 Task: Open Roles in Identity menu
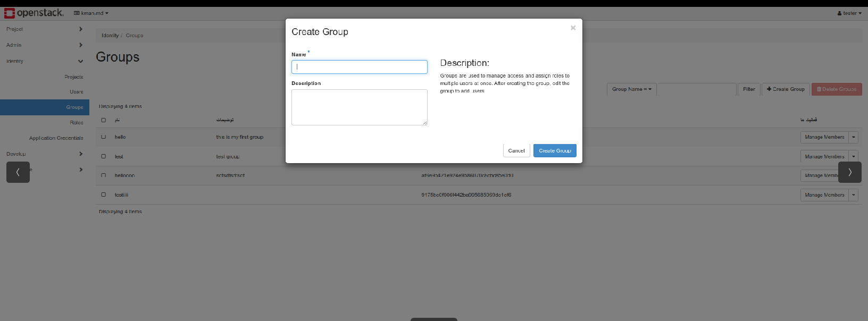(x=77, y=123)
